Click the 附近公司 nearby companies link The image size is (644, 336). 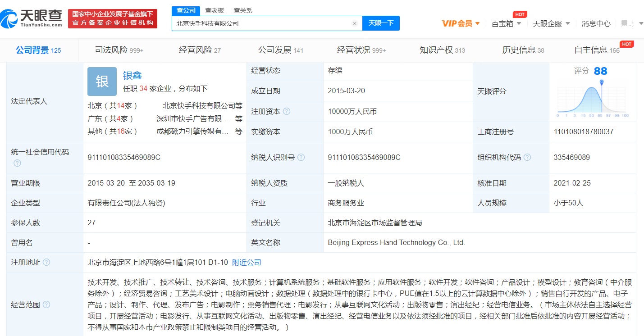tap(247, 262)
